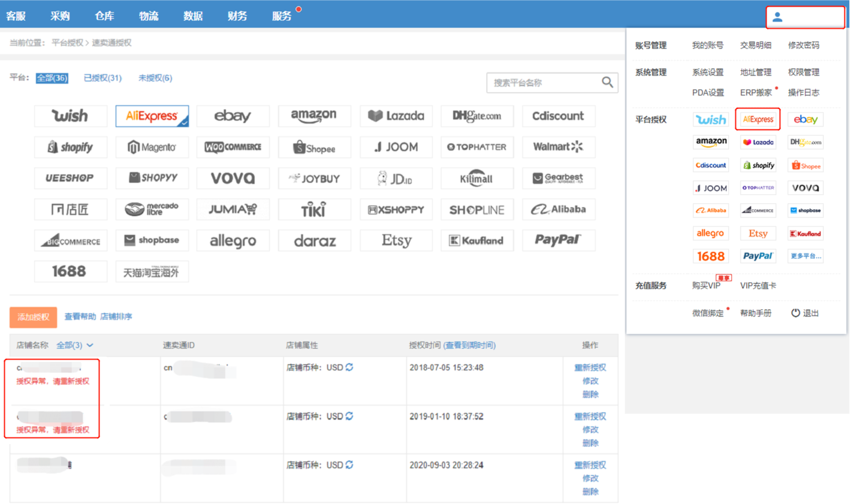851x504 pixels.
Task: Expand the 全部(3) store name filter dropdown
Action: tap(75, 345)
